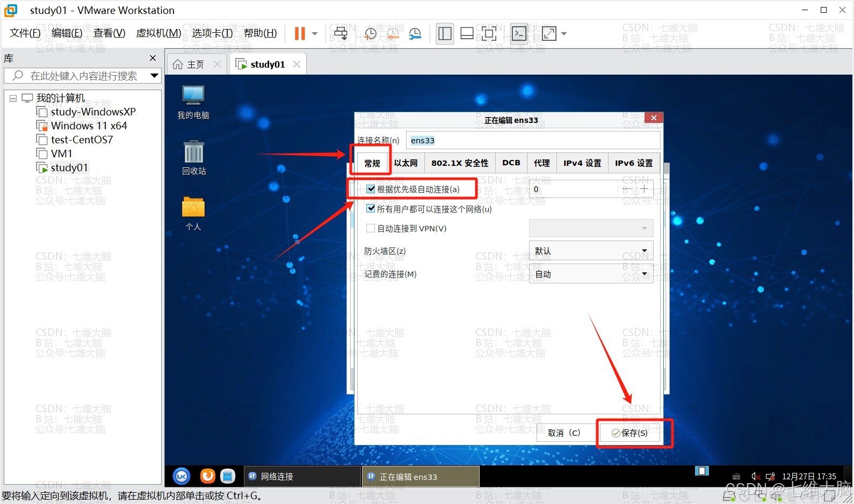Screen dimensions: 854x504
Task: Open the snapshot manager wrench-clock icon
Action: [415, 33]
